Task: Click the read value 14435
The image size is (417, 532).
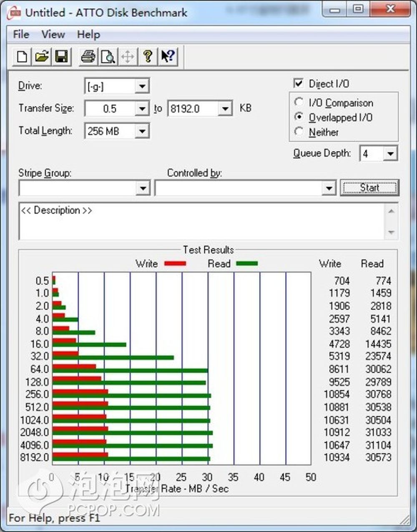Action: (x=379, y=344)
